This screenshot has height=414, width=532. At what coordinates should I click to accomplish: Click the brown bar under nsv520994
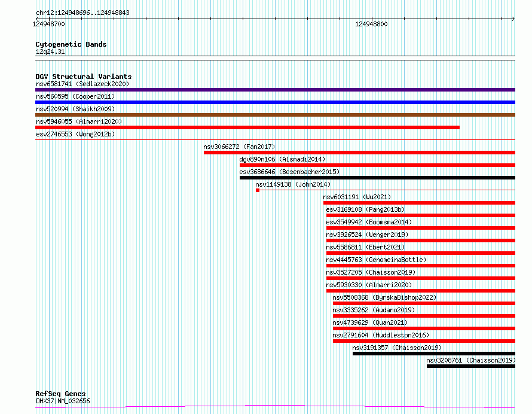click(x=275, y=115)
